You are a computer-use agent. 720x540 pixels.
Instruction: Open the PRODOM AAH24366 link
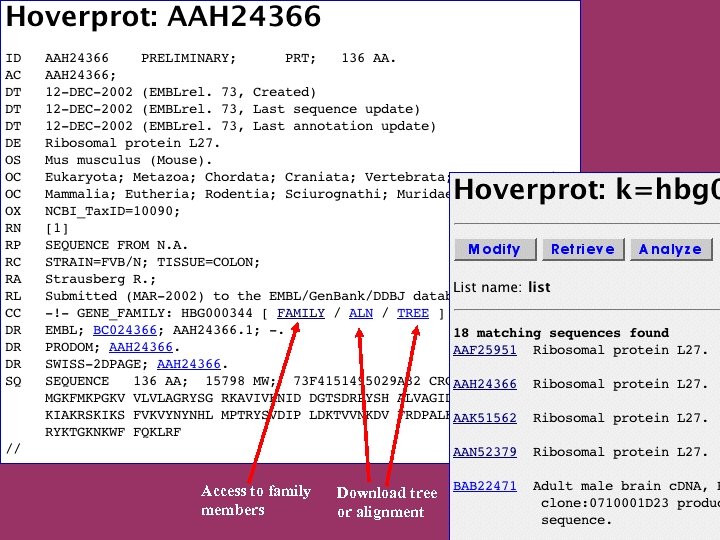point(141,347)
